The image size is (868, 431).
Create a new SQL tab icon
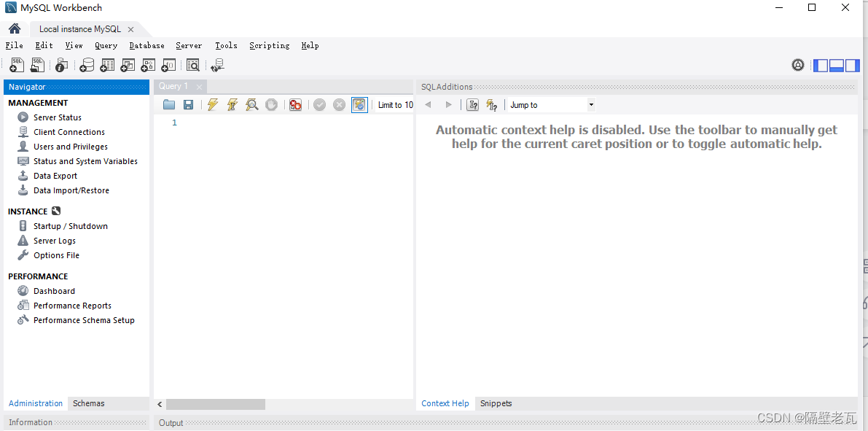pyautogui.click(x=17, y=66)
